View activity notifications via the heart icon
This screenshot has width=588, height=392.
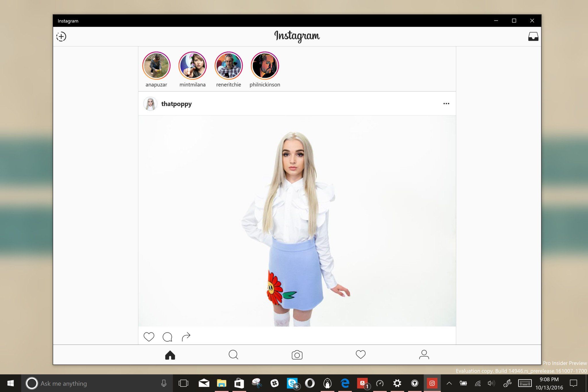(361, 355)
